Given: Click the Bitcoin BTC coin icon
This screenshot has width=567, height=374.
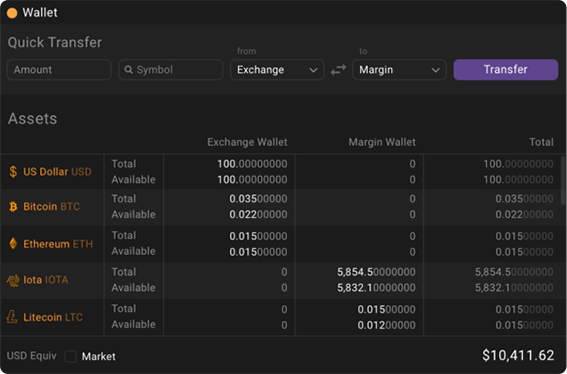Looking at the screenshot, I should (13, 207).
